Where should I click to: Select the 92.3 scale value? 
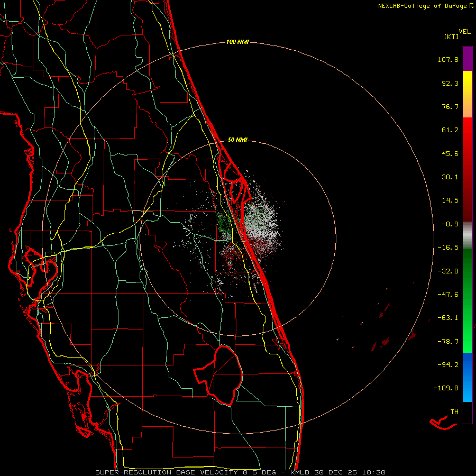(x=450, y=83)
